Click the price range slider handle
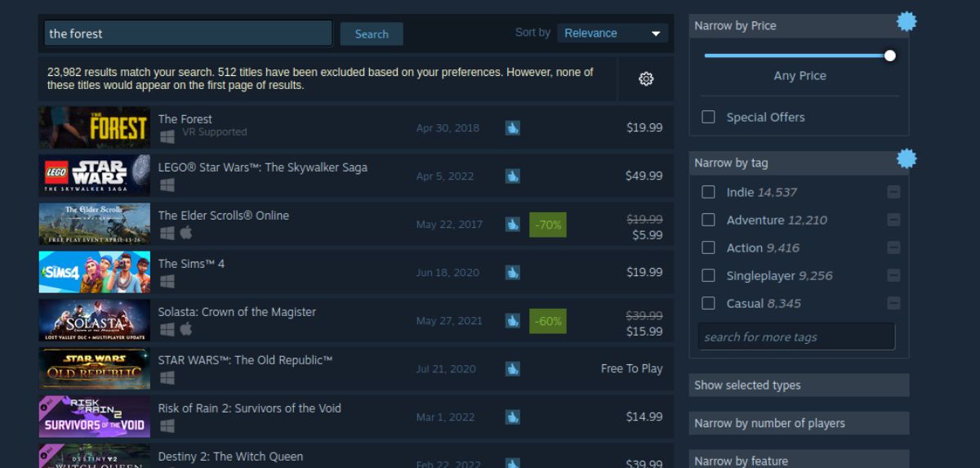Viewport: 980px width, 468px height. [x=889, y=56]
